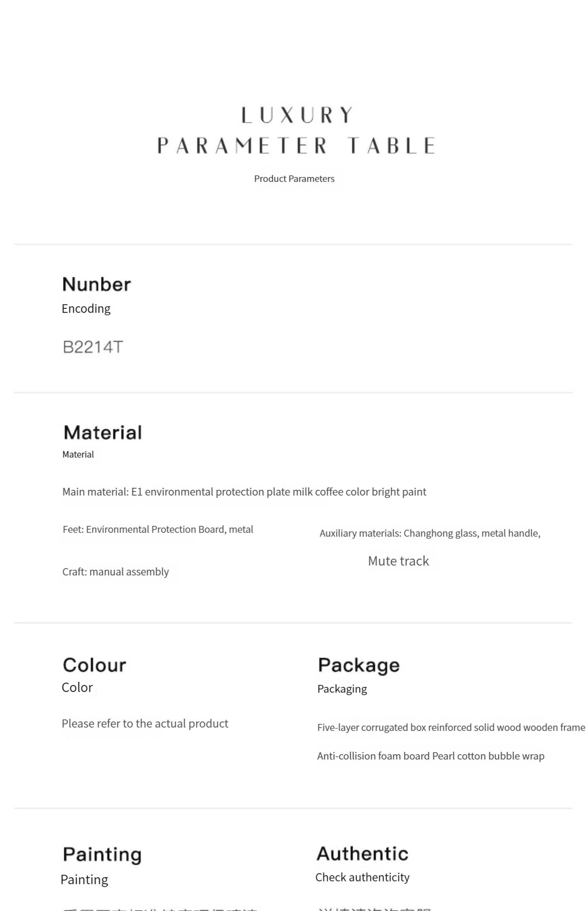Click the bold Nunber heading
588x911 pixels.
click(x=96, y=284)
